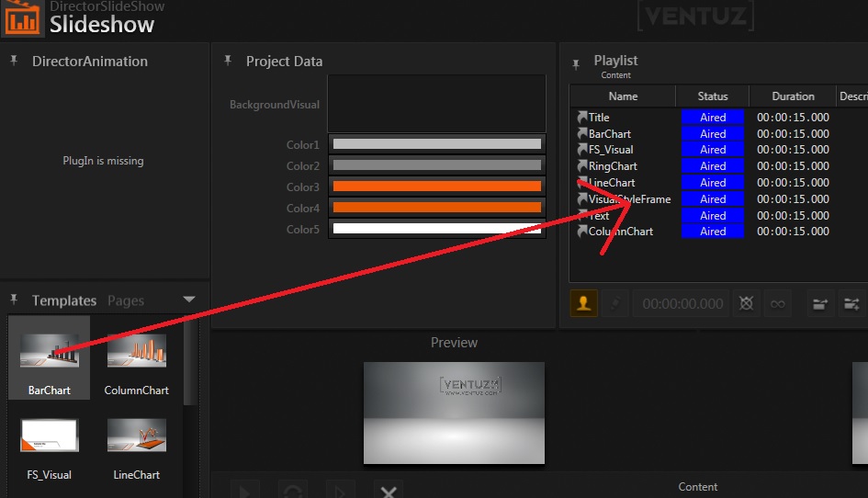Click the pin icon on the Templates panel
This screenshot has width=868, height=498.
pyautogui.click(x=14, y=300)
